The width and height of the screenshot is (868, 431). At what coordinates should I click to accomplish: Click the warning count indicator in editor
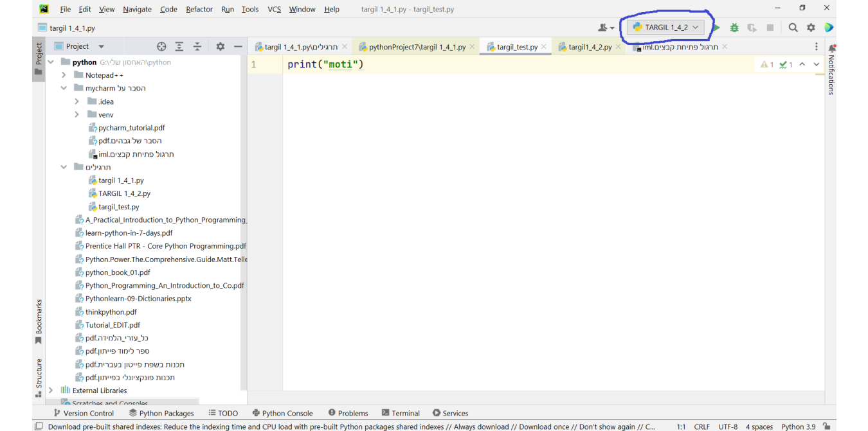767,64
